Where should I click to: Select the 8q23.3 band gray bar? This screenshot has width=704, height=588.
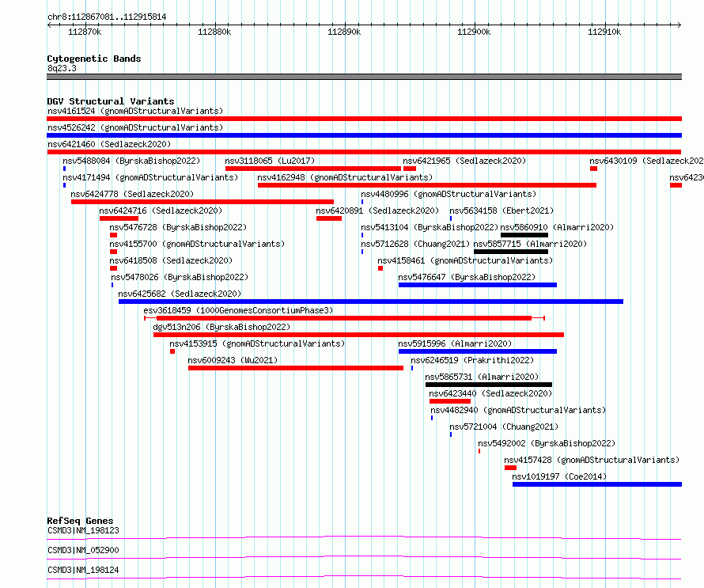(364, 77)
